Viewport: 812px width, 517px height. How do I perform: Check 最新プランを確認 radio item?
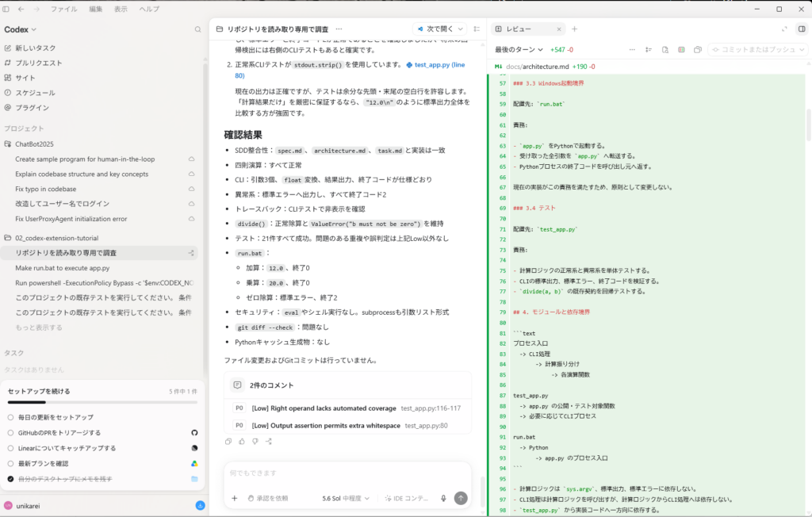10,464
